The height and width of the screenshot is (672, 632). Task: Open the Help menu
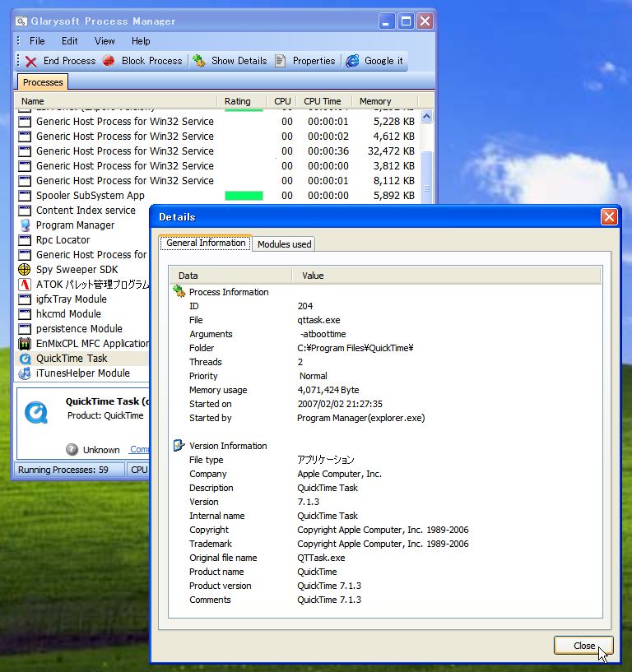pyautogui.click(x=141, y=41)
